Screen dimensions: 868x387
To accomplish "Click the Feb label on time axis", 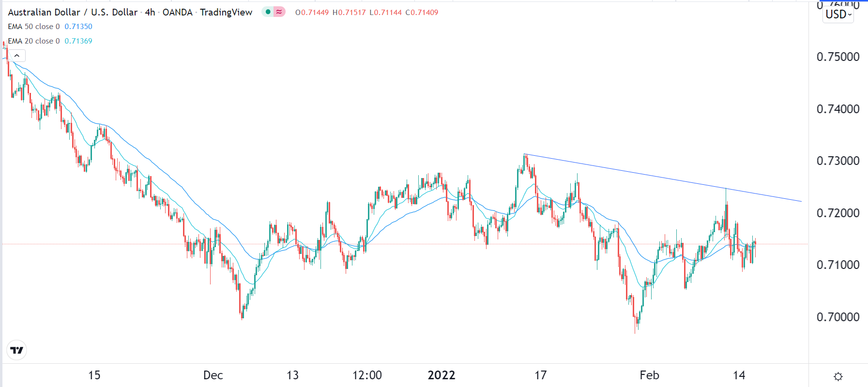I will tap(649, 375).
